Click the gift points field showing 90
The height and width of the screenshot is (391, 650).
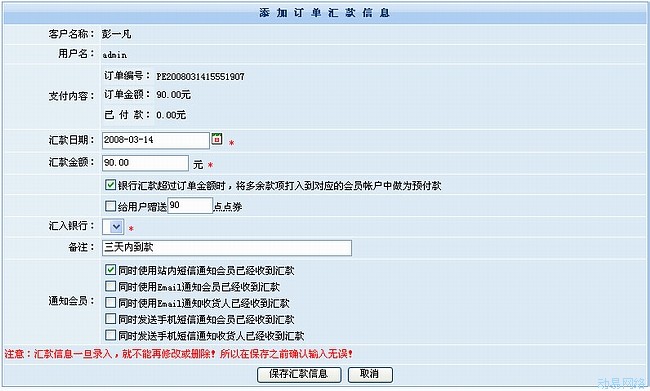[190, 205]
